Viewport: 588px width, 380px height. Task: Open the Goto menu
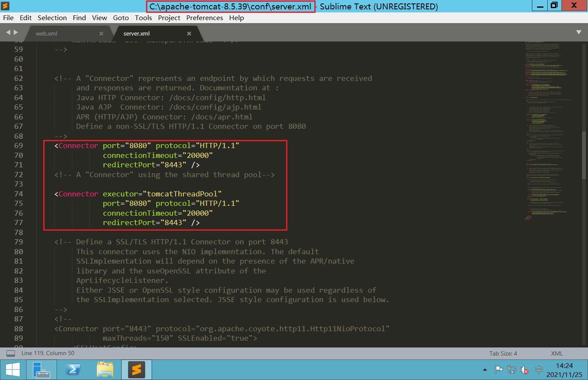121,18
